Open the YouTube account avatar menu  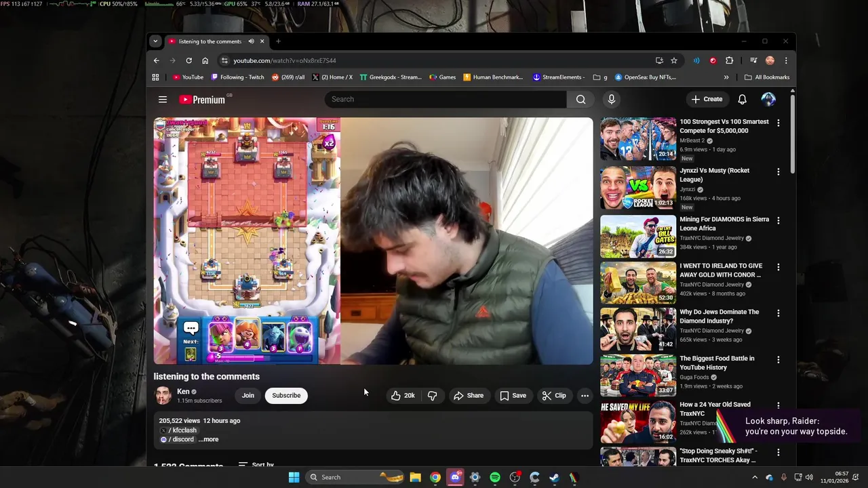click(x=768, y=100)
